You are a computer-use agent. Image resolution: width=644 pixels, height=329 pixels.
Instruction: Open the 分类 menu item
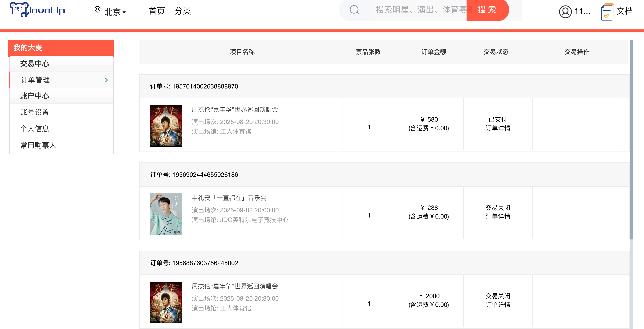[x=183, y=11]
